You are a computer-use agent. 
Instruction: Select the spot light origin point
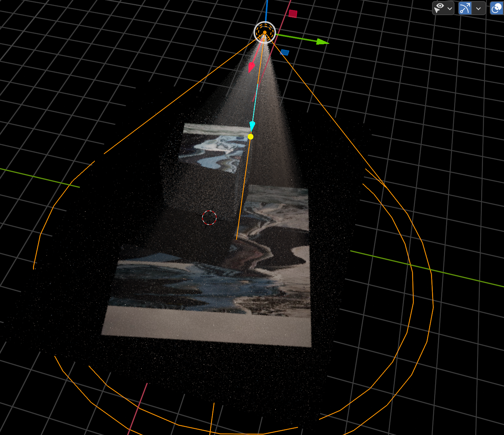(x=265, y=32)
